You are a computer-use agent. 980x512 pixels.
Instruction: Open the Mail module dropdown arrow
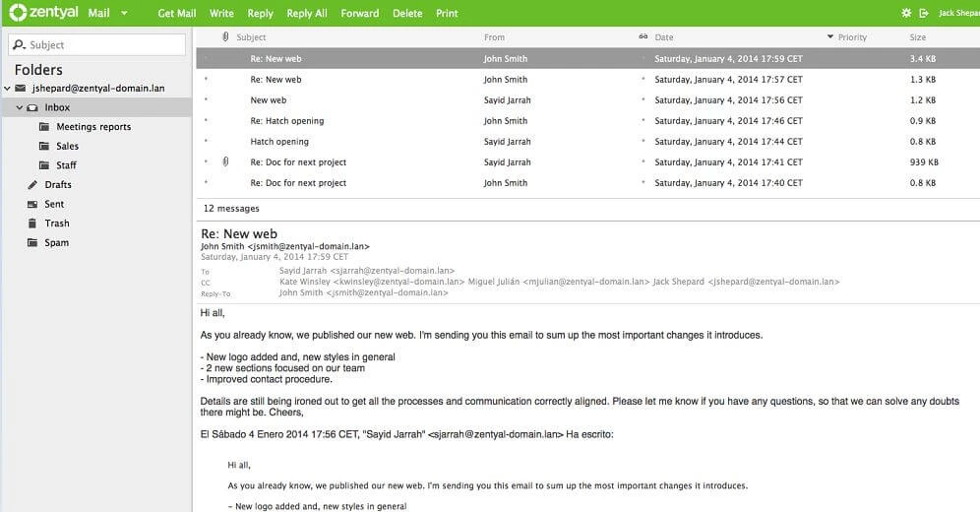(x=124, y=13)
